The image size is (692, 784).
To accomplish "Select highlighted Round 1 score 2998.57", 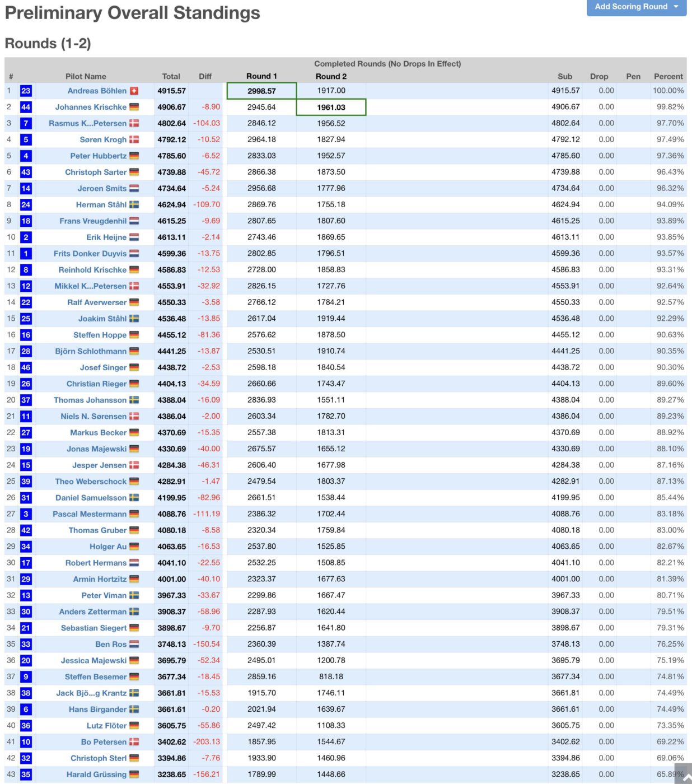I will (261, 91).
